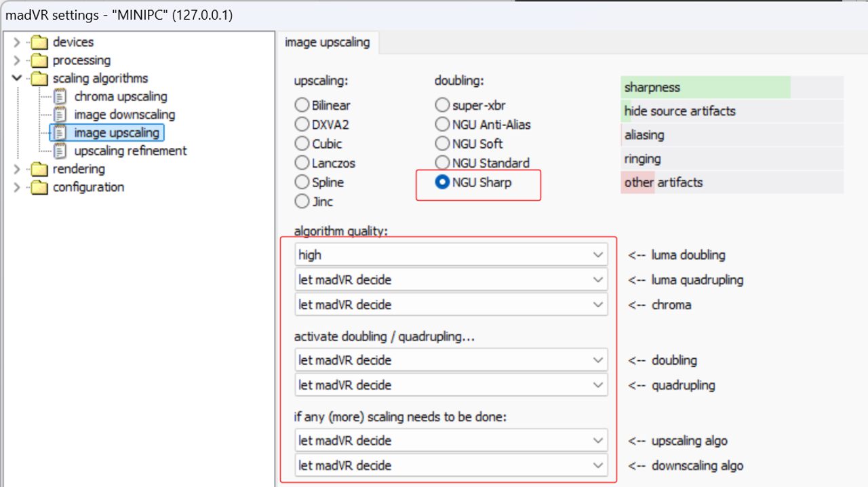Select NGU Standard doubling
Image resolution: width=868 pixels, height=487 pixels.
pos(442,163)
